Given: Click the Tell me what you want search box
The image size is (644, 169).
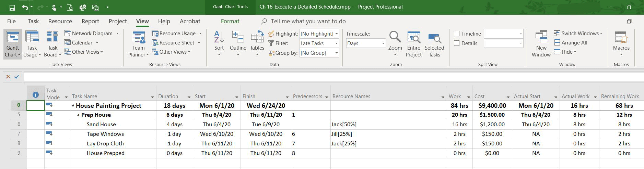Looking at the screenshot, I should pyautogui.click(x=308, y=21).
